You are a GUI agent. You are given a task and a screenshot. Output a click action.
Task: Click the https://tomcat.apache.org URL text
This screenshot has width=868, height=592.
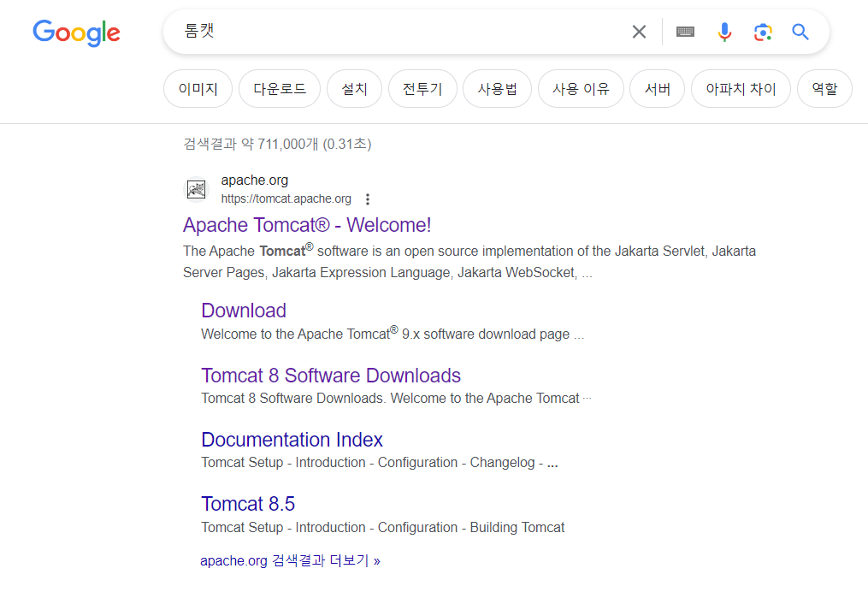286,198
